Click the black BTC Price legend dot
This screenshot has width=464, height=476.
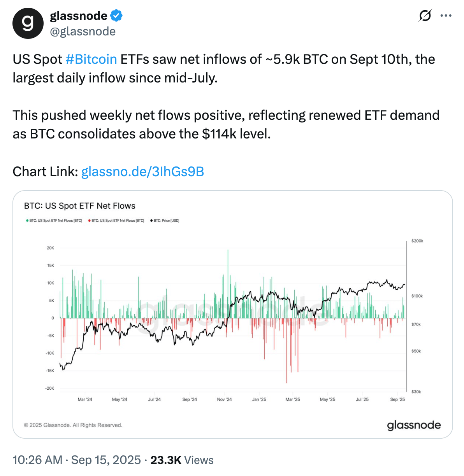point(151,220)
